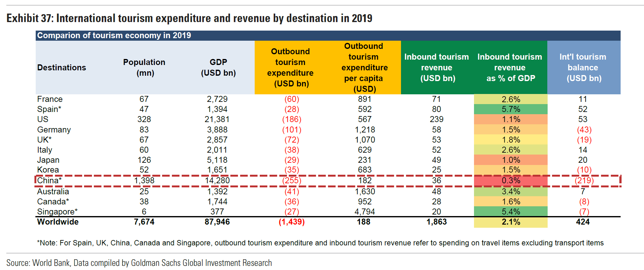This screenshot has width=644, height=270.
Task: Click Inbound tourism revenue as % of GDP header
Action: pyautogui.click(x=510, y=67)
